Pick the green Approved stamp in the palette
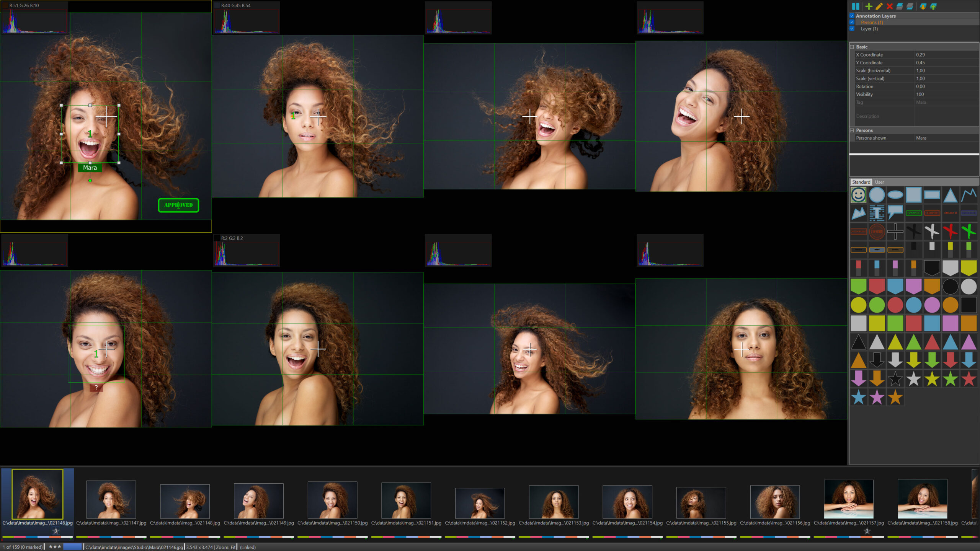The width and height of the screenshot is (980, 551). click(913, 213)
